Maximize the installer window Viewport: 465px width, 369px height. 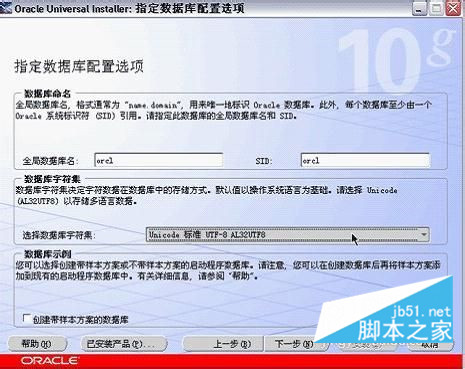click(x=436, y=9)
